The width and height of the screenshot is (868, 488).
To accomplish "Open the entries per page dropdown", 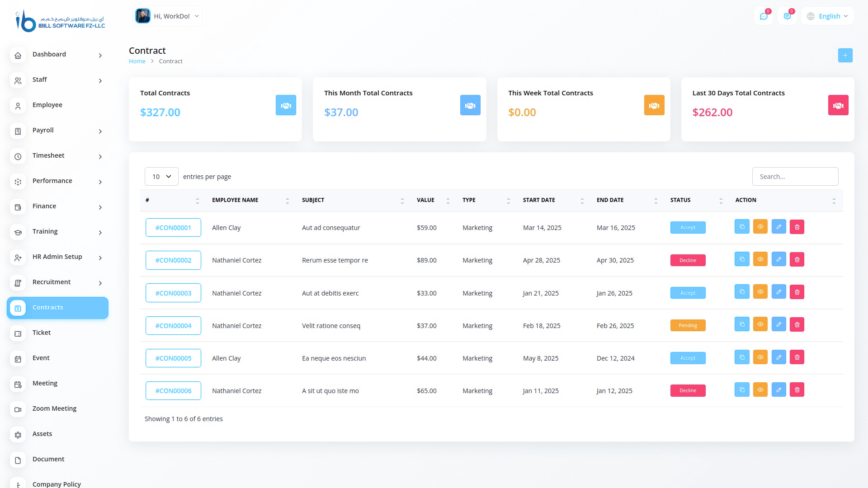I will (161, 177).
